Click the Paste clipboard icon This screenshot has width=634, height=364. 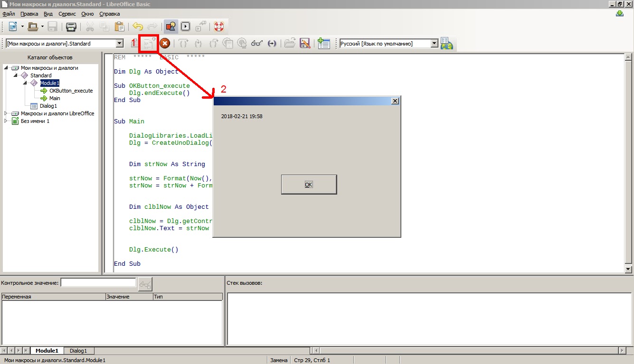pyautogui.click(x=119, y=27)
